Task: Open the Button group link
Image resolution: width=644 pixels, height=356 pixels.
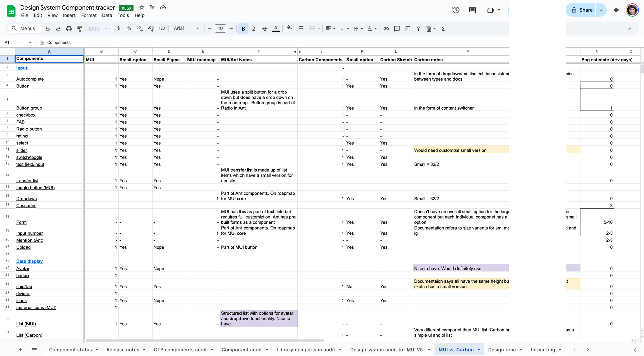Action: point(29,108)
